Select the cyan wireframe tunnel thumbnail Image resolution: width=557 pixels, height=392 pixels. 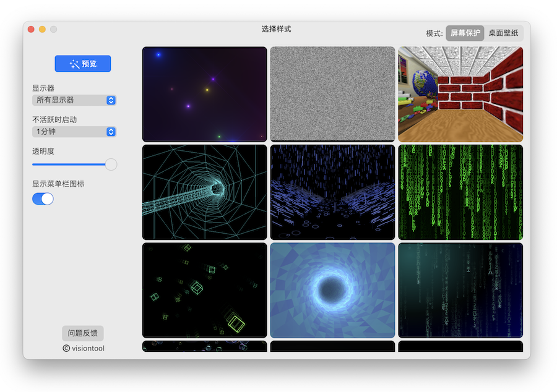[205, 192]
